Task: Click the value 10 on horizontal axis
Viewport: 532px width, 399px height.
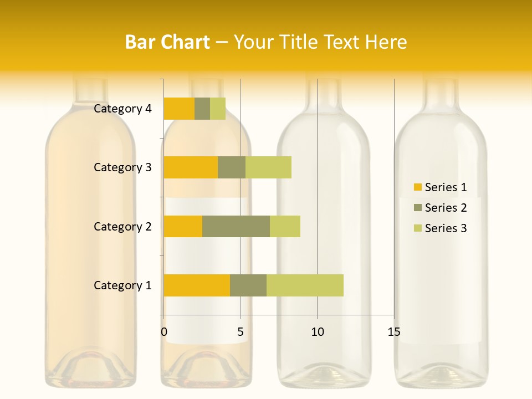Action: (x=317, y=332)
